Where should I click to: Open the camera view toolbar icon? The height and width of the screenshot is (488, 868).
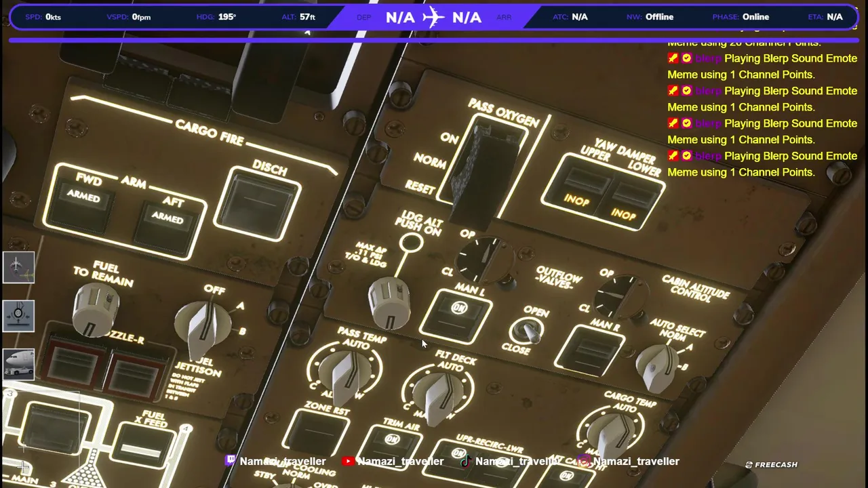pos(18,316)
